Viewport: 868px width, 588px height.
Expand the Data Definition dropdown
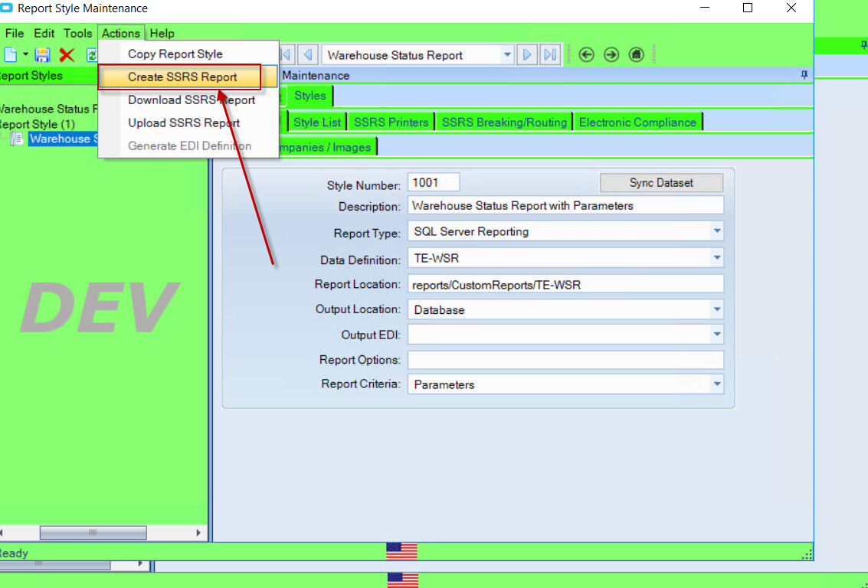click(x=716, y=258)
